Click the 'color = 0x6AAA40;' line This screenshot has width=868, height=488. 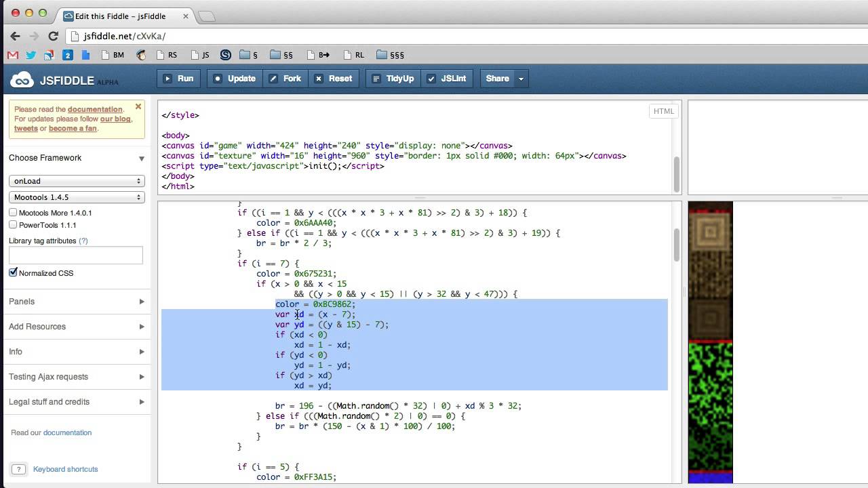pos(296,223)
